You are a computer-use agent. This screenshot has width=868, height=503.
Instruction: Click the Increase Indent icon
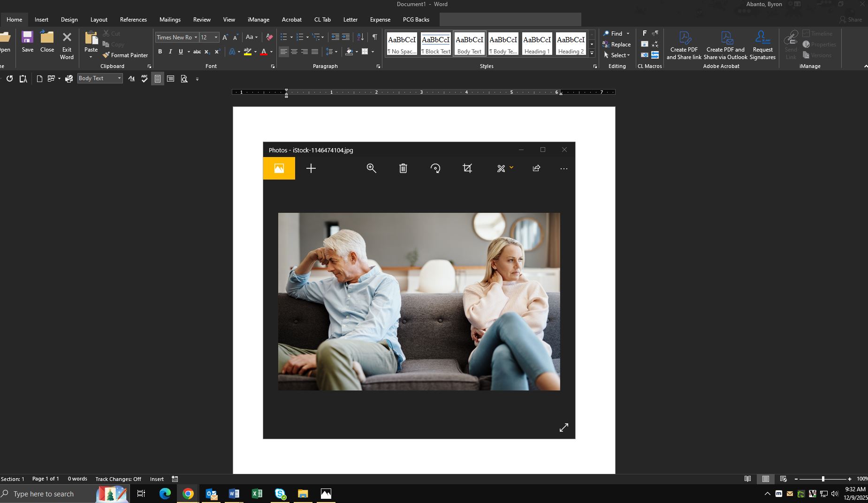(346, 37)
